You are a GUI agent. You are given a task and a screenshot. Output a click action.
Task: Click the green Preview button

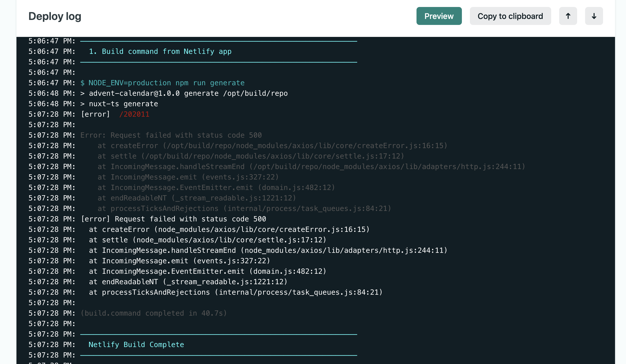(439, 16)
